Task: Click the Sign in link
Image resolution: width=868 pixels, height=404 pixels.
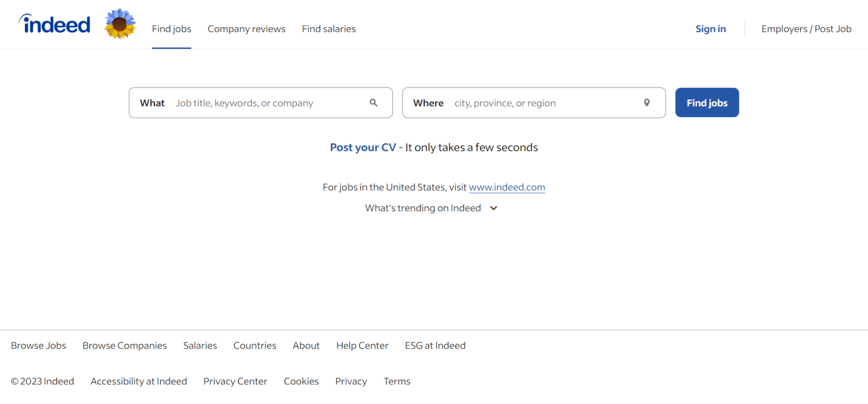Action: [711, 29]
